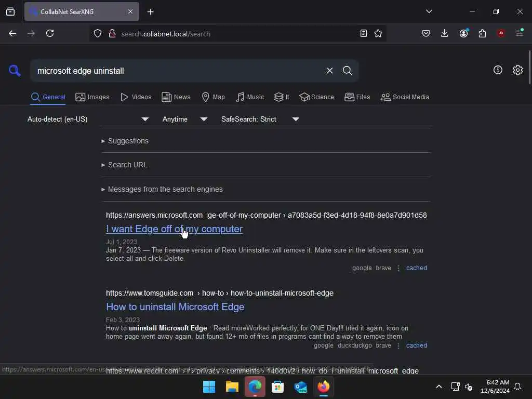This screenshot has height=399, width=532.
Task: Open a new browser tab
Action: coord(150,12)
